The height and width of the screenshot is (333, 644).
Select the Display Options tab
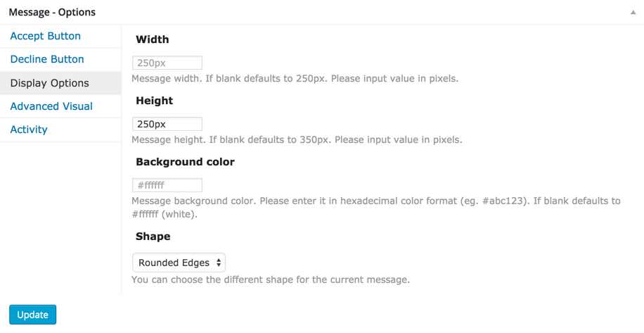[49, 83]
